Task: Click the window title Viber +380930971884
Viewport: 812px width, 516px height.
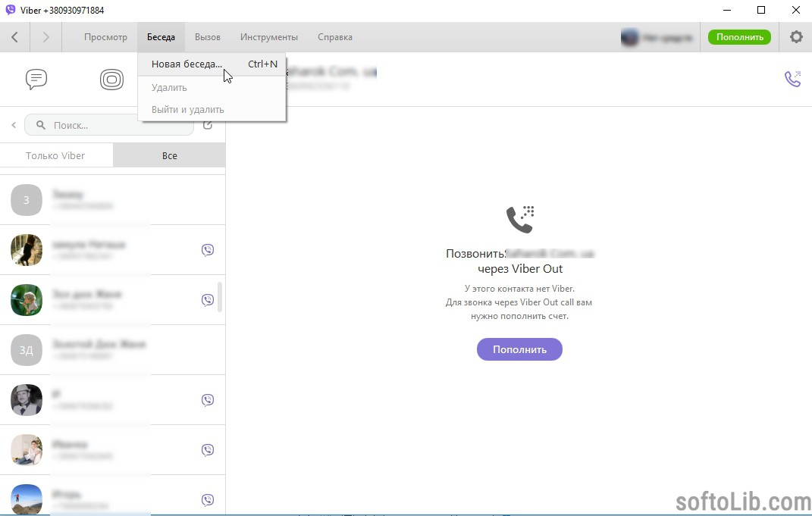Action: coord(62,11)
